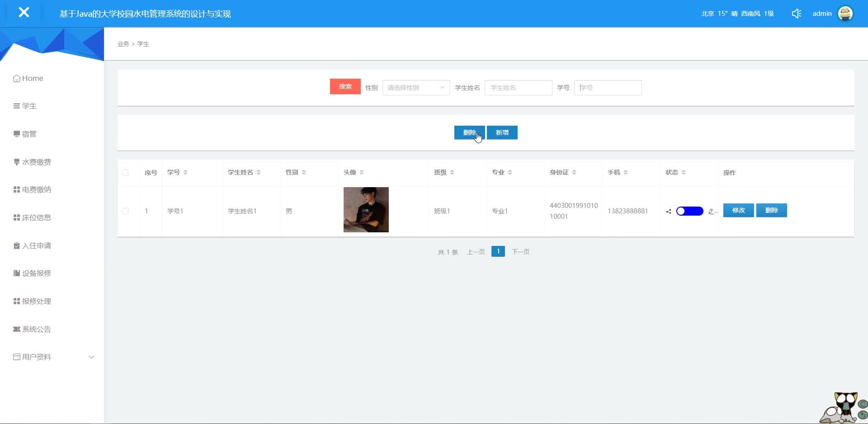Open the admin avatar picture
This screenshot has height=424, width=868.
tap(845, 14)
